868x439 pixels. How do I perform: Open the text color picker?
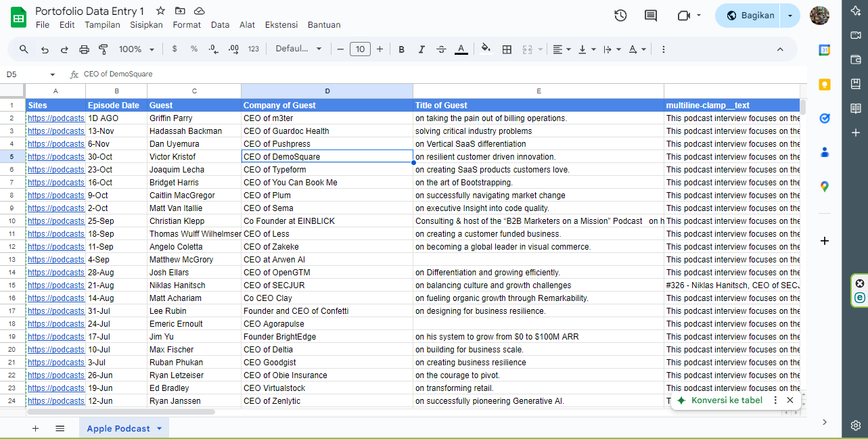tap(461, 49)
